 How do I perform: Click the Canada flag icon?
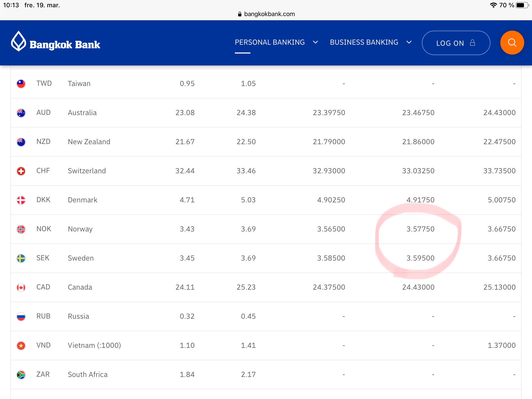pos(21,287)
